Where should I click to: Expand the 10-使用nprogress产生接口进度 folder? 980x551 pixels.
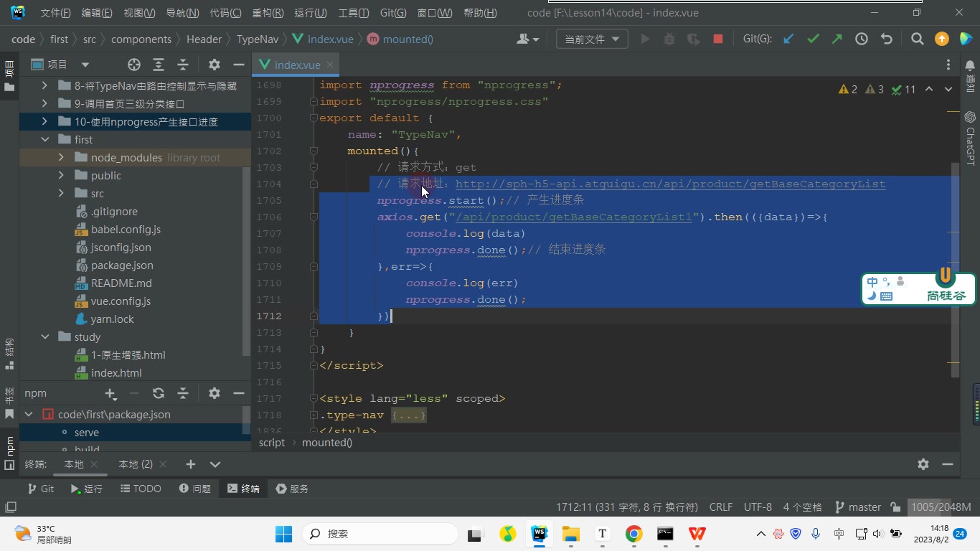(45, 122)
